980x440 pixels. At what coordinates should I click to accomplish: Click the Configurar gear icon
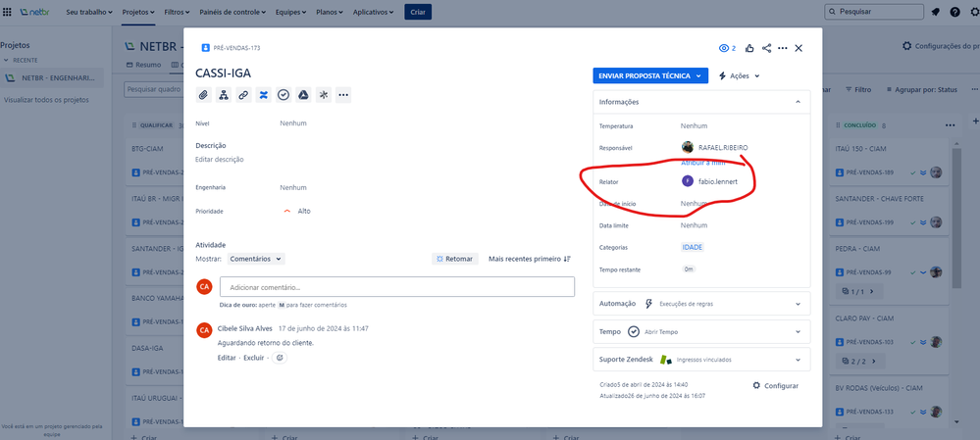756,386
